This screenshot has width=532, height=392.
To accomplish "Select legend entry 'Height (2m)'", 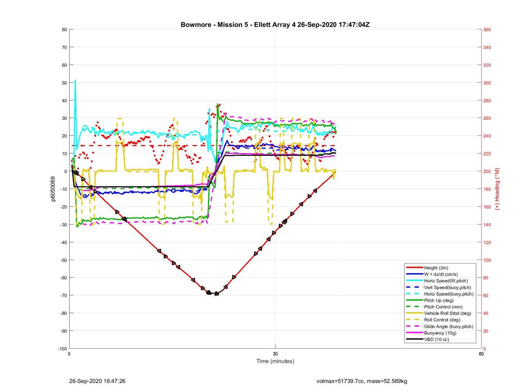I will click(x=437, y=268).
